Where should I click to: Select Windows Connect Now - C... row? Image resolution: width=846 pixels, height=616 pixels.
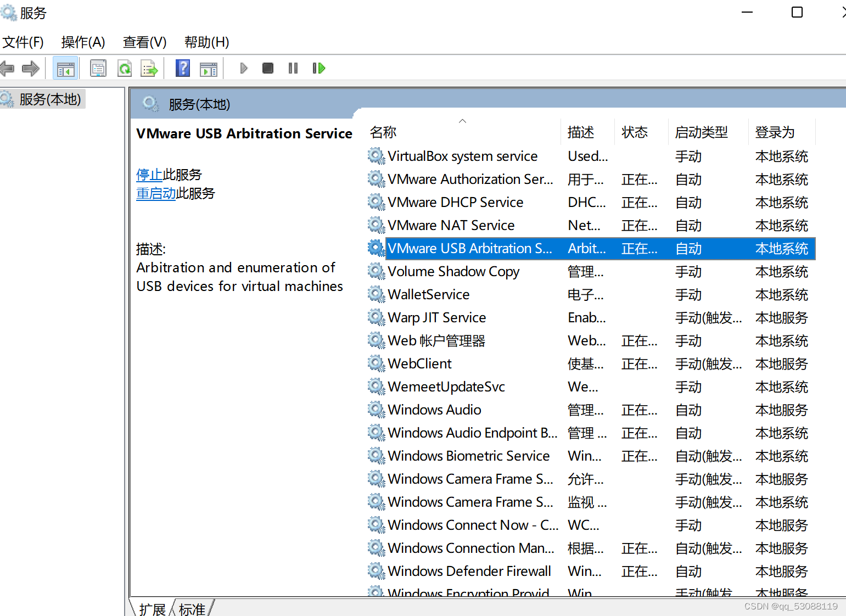pos(591,525)
